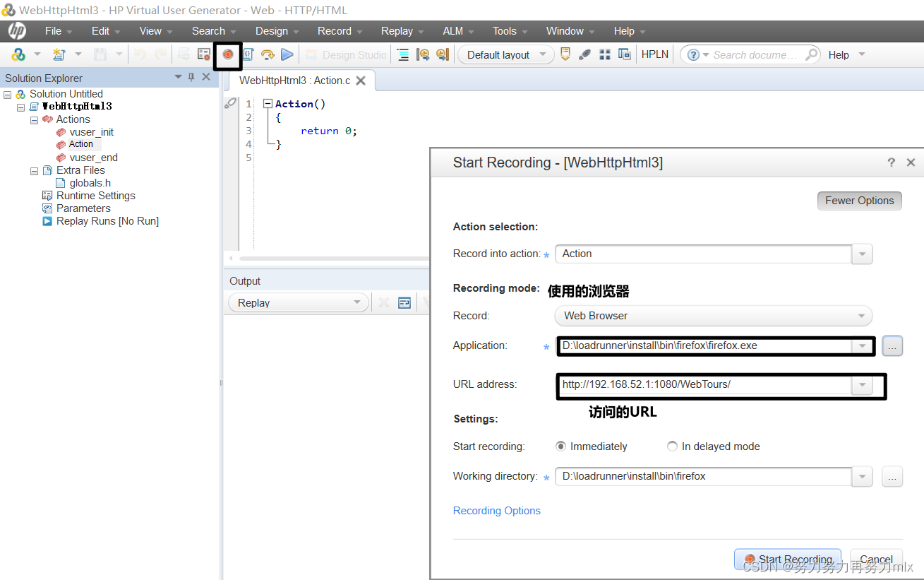Click the Working directory browse (...) button
This screenshot has width=924, height=580.
[x=892, y=477]
